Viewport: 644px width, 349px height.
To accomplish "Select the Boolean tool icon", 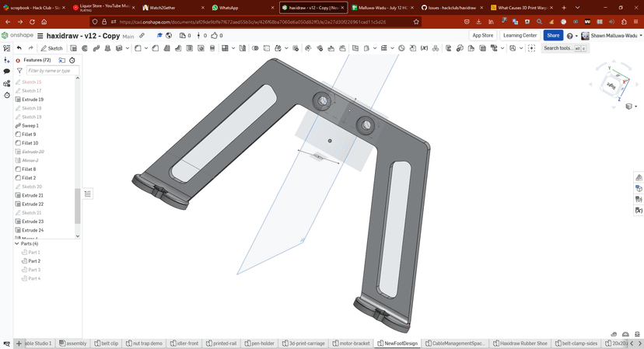I will (x=255, y=48).
